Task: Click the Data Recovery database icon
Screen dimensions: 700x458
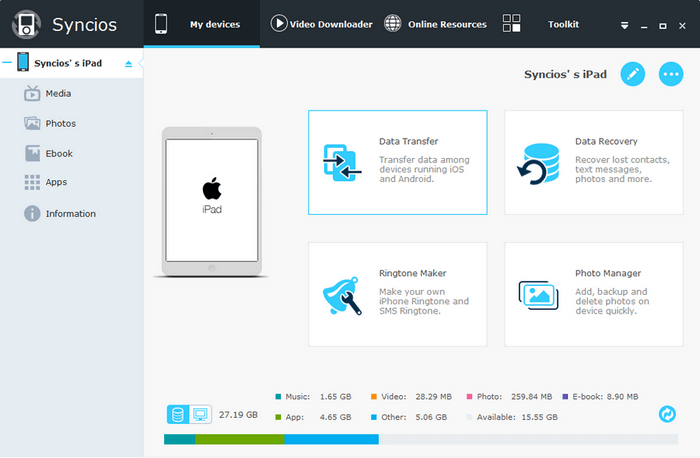Action: click(x=537, y=163)
